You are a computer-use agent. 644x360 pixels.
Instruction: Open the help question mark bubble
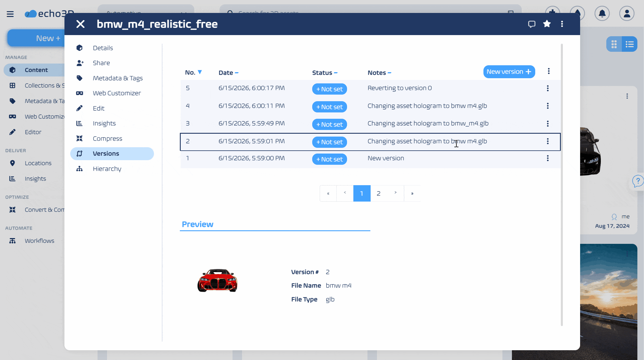click(638, 181)
